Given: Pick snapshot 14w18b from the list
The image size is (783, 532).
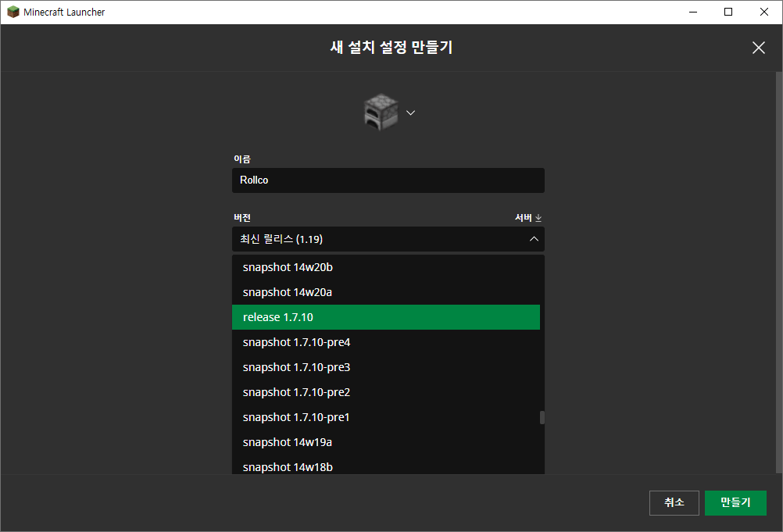Looking at the screenshot, I should pyautogui.click(x=385, y=465).
